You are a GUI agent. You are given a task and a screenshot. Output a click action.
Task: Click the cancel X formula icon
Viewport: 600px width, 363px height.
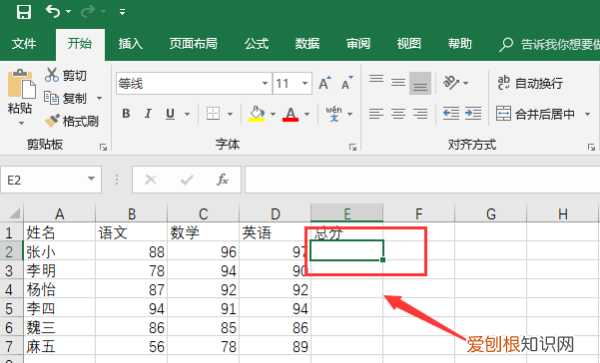click(x=150, y=179)
